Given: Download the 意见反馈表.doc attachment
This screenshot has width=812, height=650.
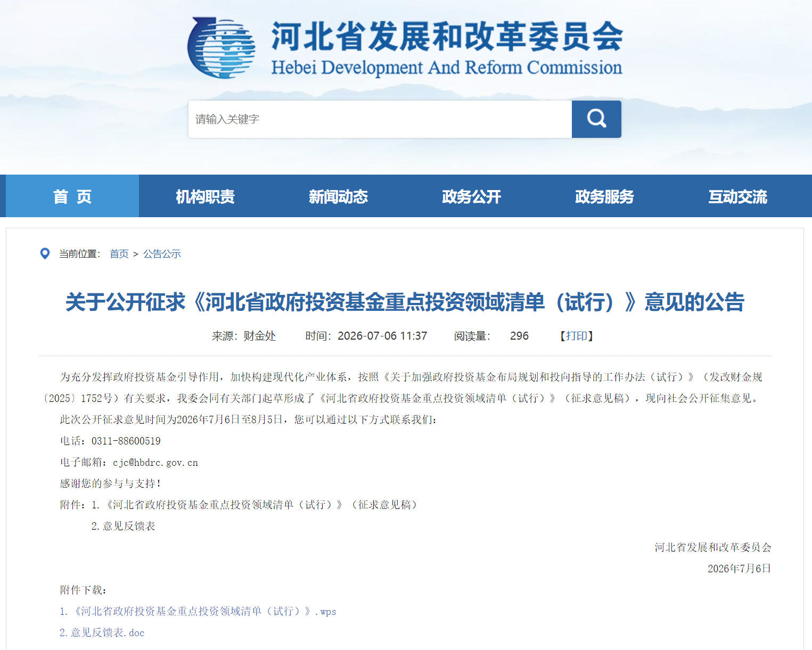Looking at the screenshot, I should (102, 632).
